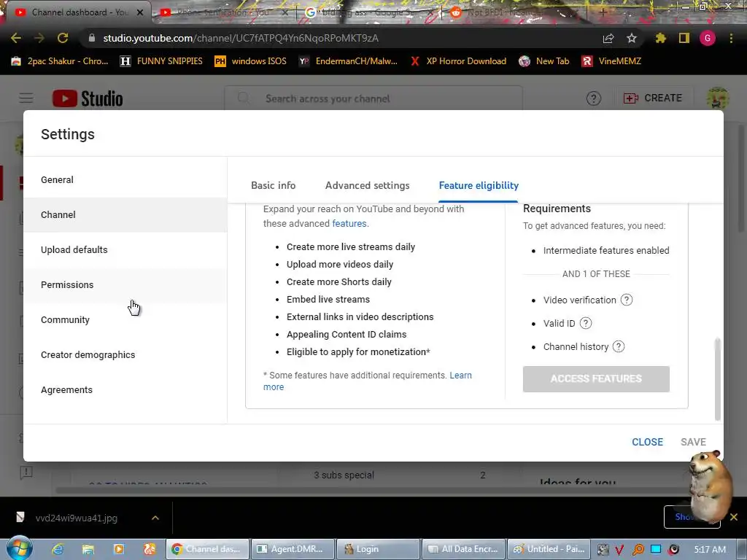Switch to the Advanced settings tab
Image resolution: width=747 pixels, height=560 pixels.
(x=368, y=185)
